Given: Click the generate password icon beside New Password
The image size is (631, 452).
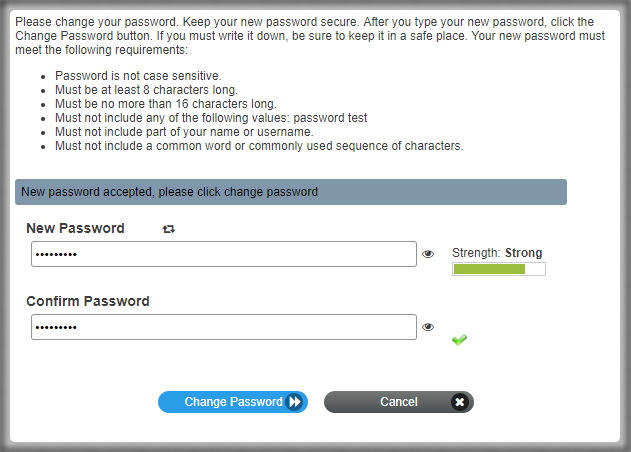Looking at the screenshot, I should pos(169,229).
